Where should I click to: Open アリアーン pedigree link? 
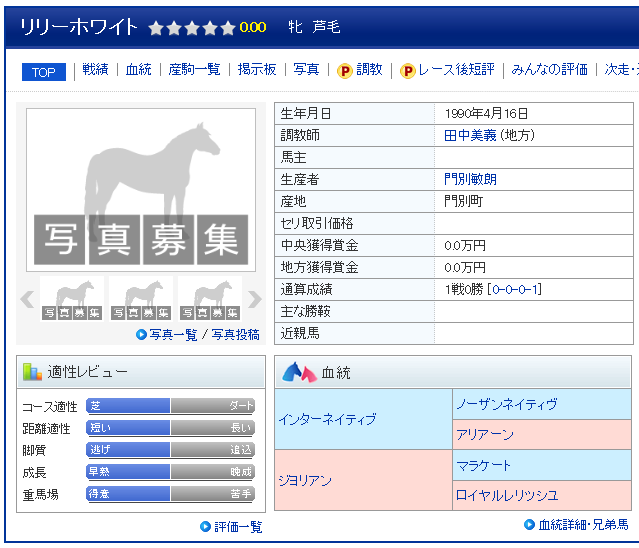pyautogui.click(x=485, y=435)
